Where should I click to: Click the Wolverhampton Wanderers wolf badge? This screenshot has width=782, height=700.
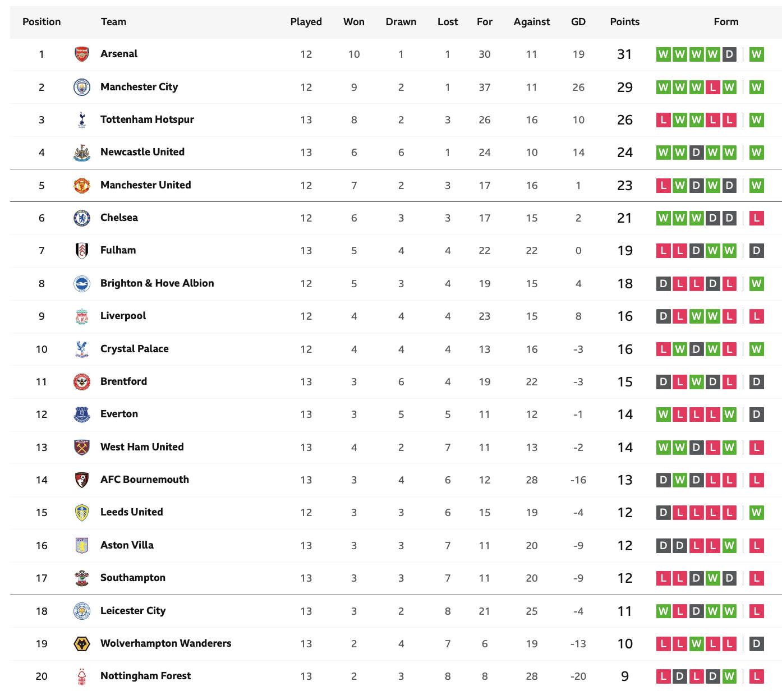coord(82,644)
